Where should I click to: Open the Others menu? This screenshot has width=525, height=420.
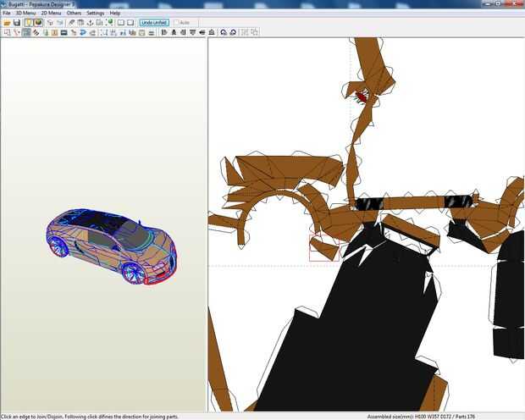click(74, 13)
